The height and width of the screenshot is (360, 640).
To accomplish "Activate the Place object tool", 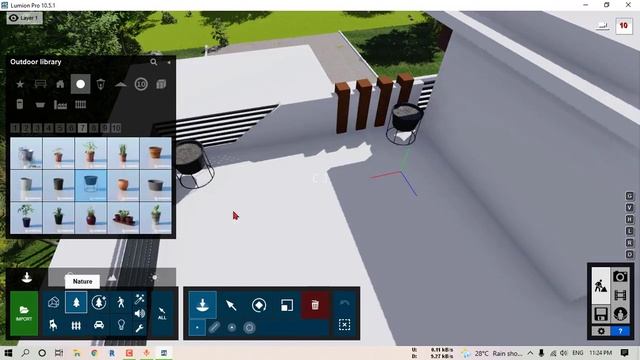I will point(203,305).
